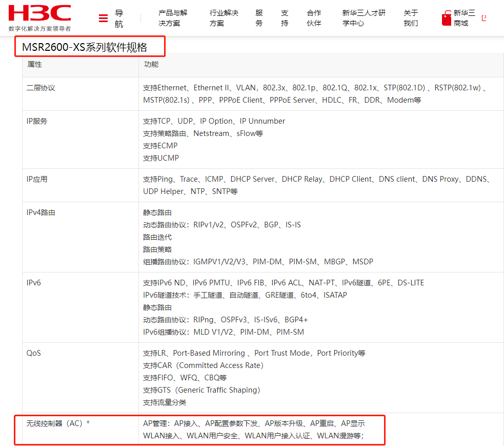504x446 pixels.
Task: Click the MSR2600-XS系列软件规格 heading
Action: click(x=85, y=47)
